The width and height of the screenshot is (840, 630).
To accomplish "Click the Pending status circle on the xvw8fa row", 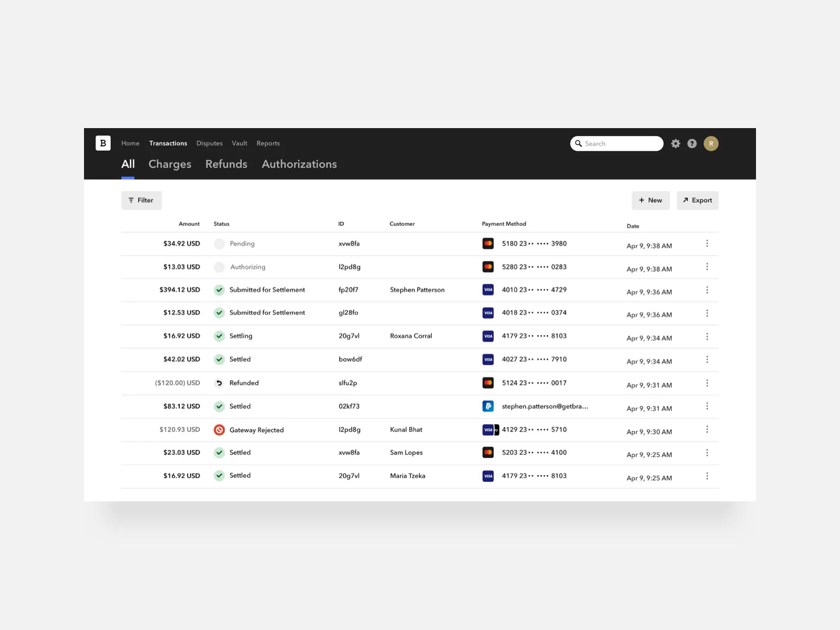I will (219, 244).
